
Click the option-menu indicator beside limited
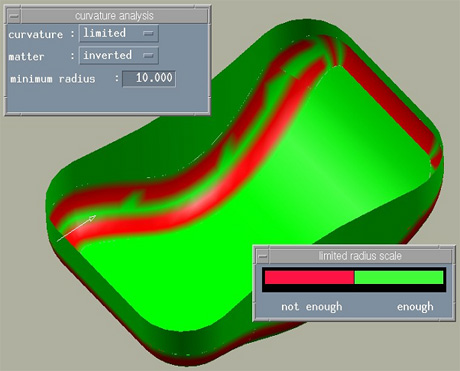click(x=148, y=33)
